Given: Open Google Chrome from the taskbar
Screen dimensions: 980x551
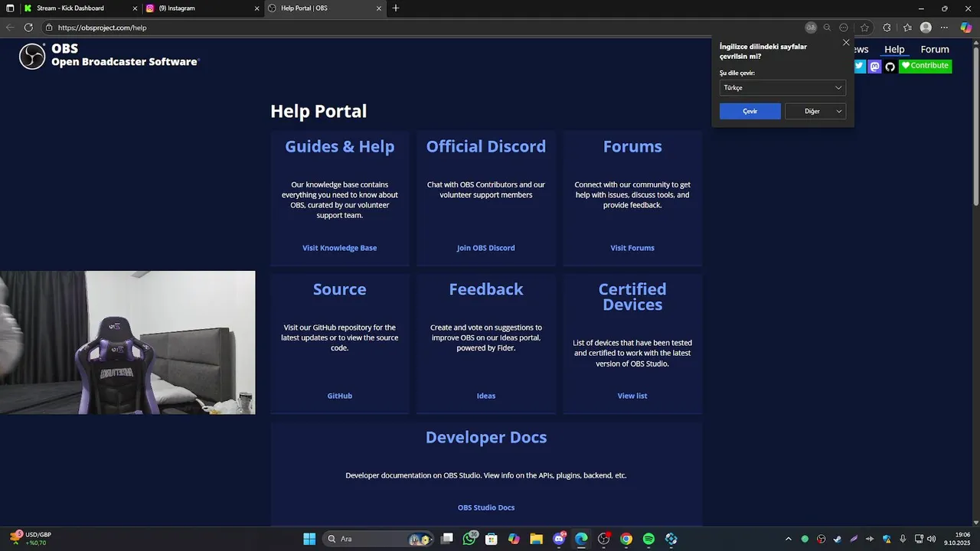Looking at the screenshot, I should [626, 539].
